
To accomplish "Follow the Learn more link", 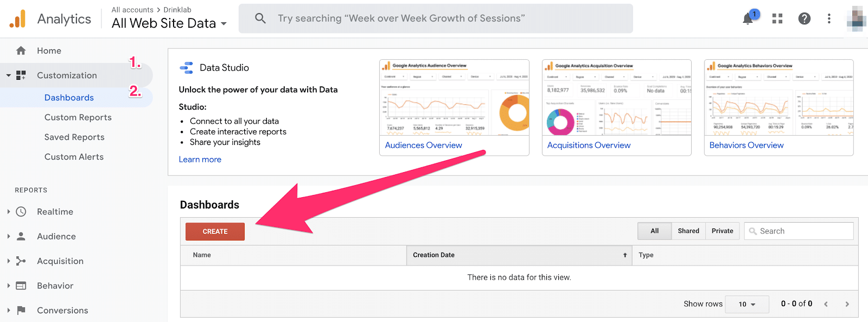I will [x=200, y=160].
